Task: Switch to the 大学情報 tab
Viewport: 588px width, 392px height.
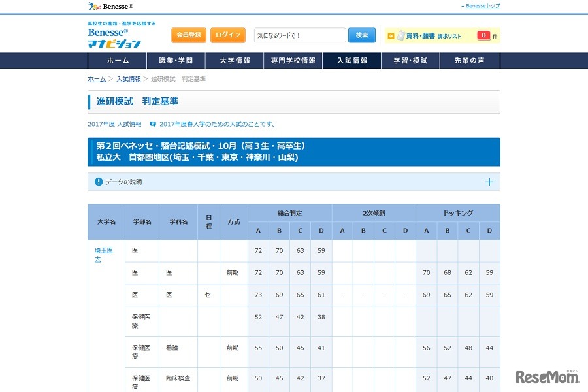Action: pyautogui.click(x=236, y=59)
